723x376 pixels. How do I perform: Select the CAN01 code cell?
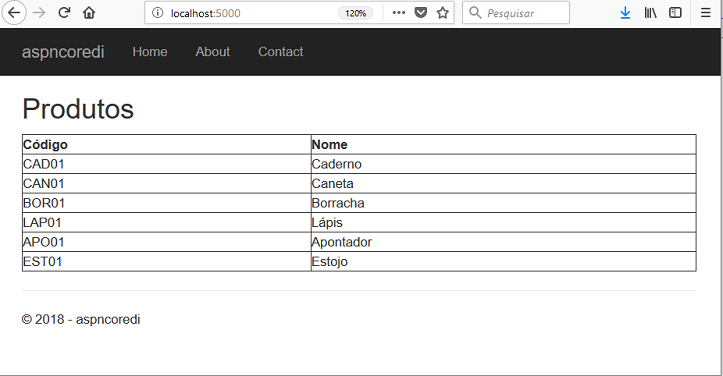pyautogui.click(x=166, y=184)
